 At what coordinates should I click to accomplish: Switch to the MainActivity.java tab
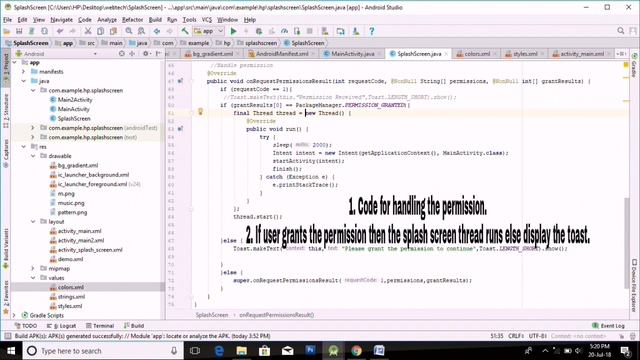(x=353, y=54)
